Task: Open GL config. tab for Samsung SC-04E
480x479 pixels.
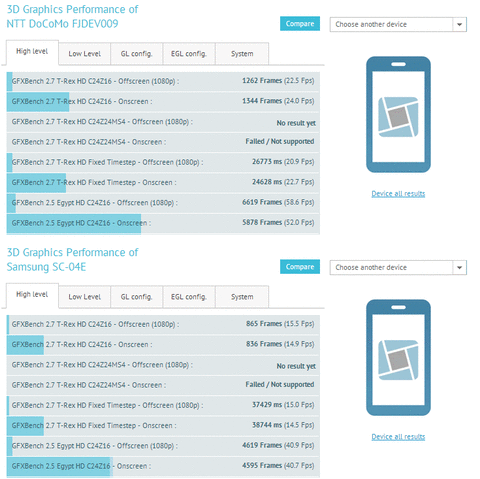Action: tap(136, 297)
